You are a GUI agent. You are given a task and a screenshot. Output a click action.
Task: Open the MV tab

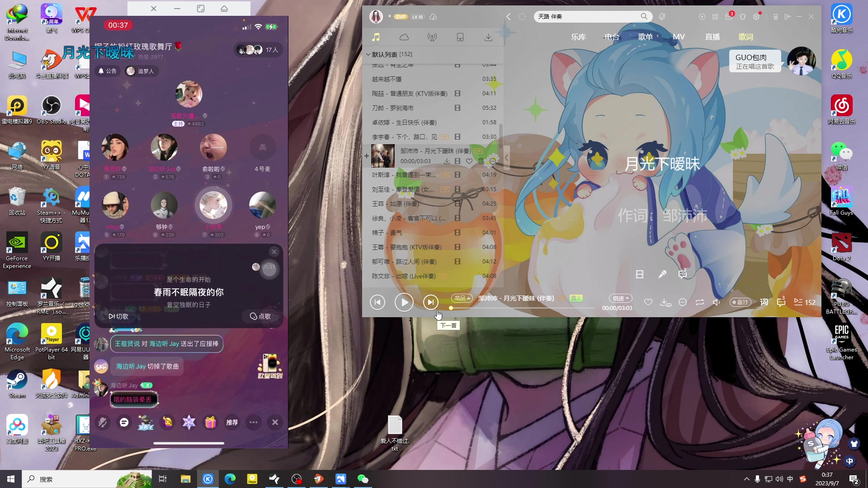679,37
